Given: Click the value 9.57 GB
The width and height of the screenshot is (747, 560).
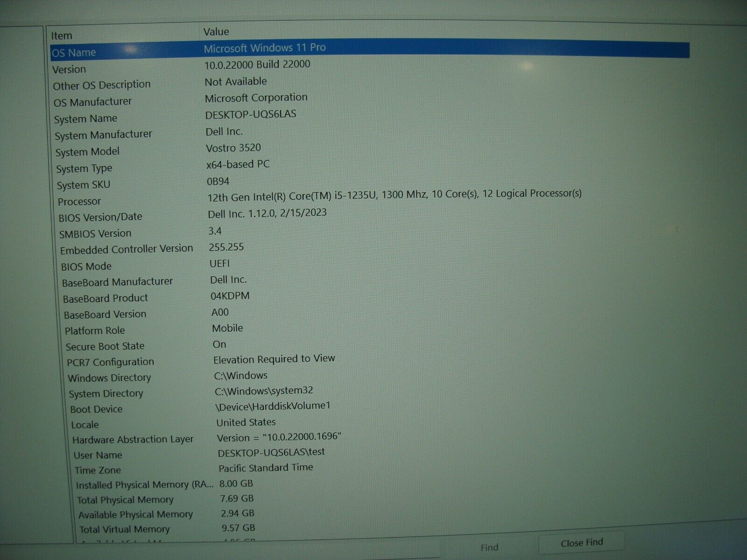Looking at the screenshot, I should [x=239, y=528].
